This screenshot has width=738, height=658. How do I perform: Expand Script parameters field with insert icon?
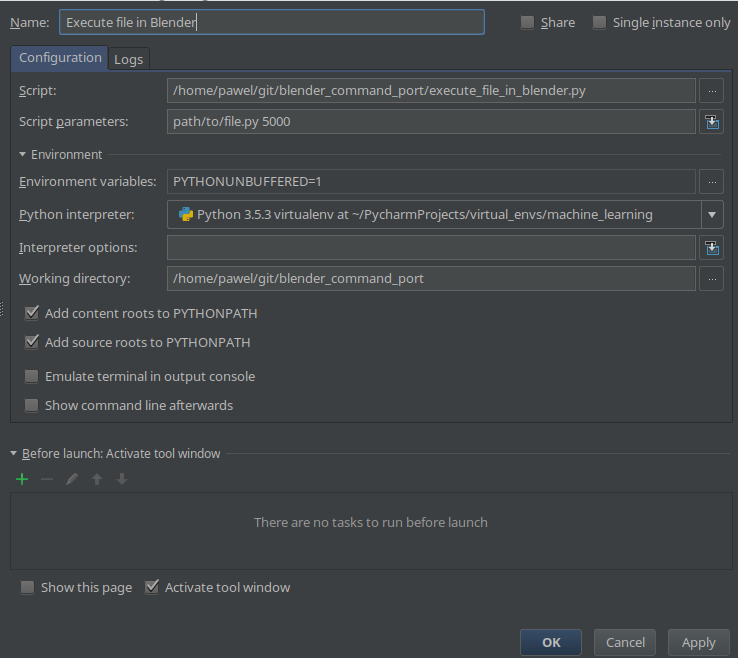click(x=711, y=121)
